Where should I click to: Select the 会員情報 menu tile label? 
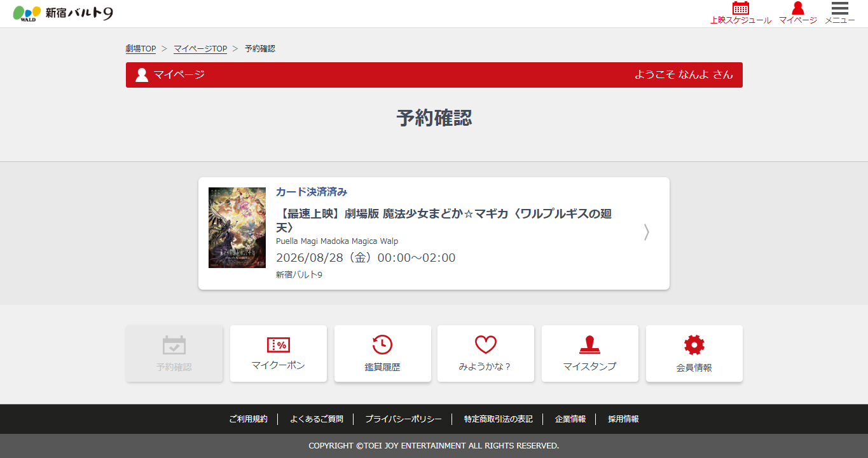point(694,367)
